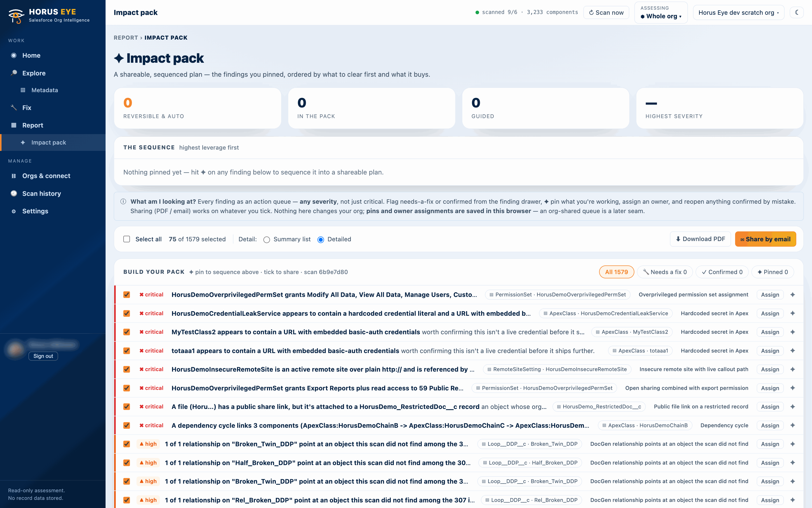Open the dependency cycle links 3 components finding
812x508 pixels.
pyautogui.click(x=380, y=425)
